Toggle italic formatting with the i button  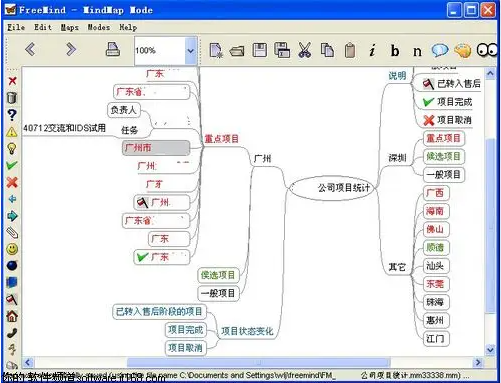[372, 51]
